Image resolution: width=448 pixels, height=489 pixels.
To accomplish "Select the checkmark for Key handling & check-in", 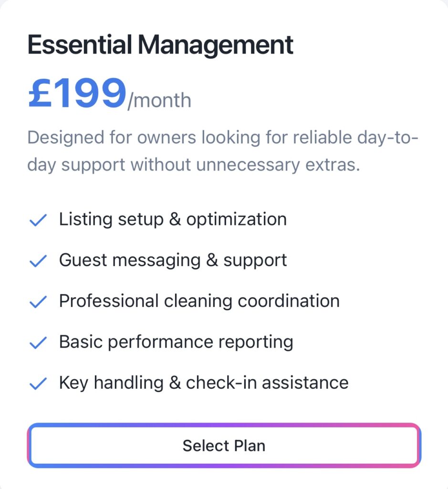I will click(38, 383).
